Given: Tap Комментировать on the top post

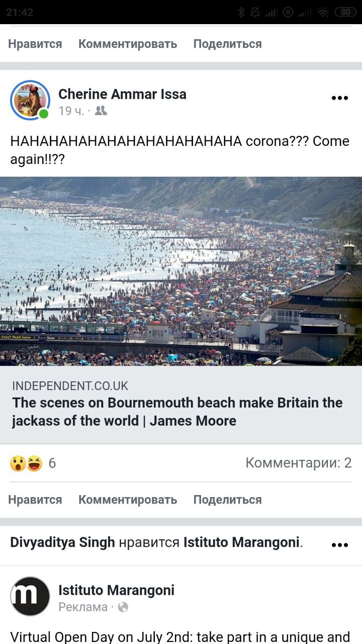Looking at the screenshot, I should [128, 44].
